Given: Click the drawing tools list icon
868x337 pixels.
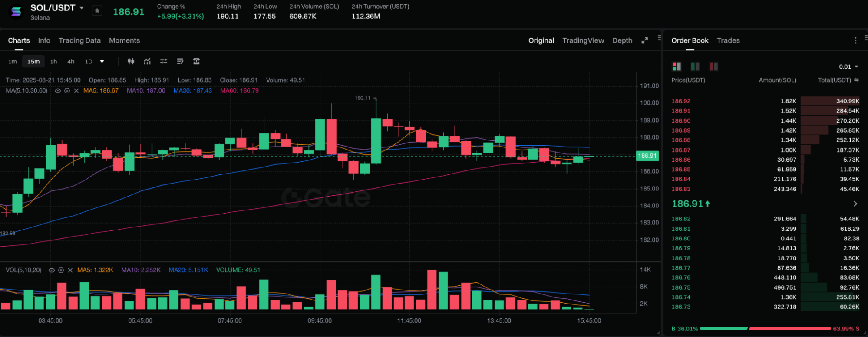Looking at the screenshot, I should pyautogui.click(x=180, y=61).
